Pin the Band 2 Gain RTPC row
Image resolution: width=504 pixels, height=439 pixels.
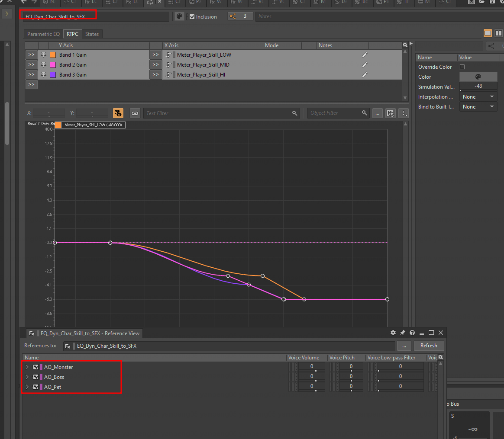tap(43, 65)
